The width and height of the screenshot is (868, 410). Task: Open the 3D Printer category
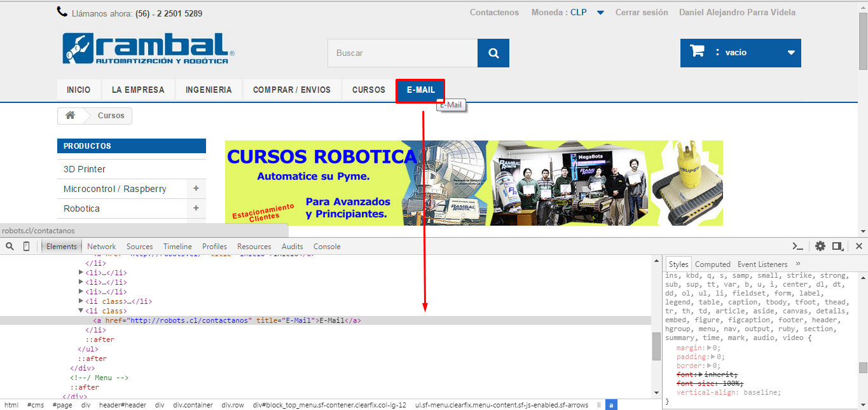coord(85,169)
